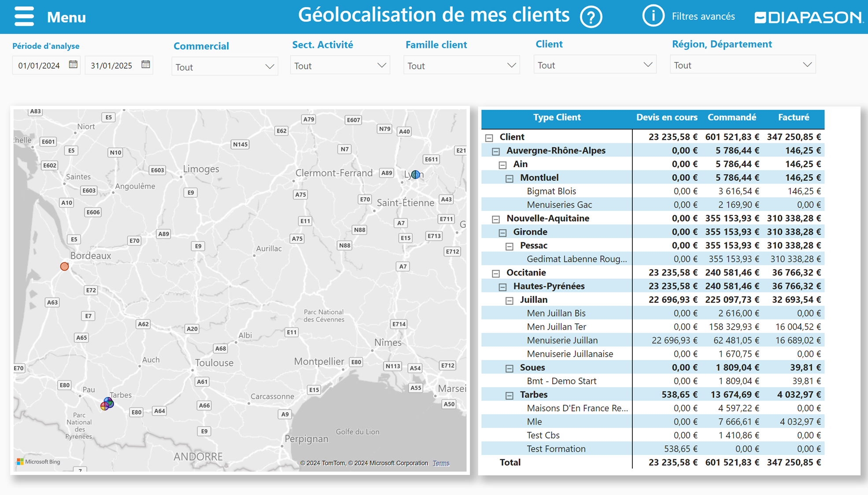Viewport: 868px width, 495px height.
Task: Open the Commercial dropdown filter
Action: (225, 67)
